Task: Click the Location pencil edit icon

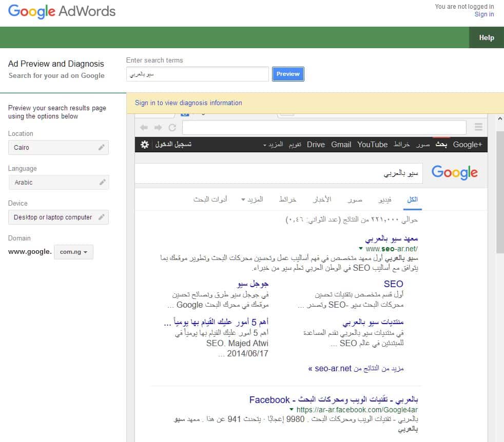Action: [x=101, y=148]
